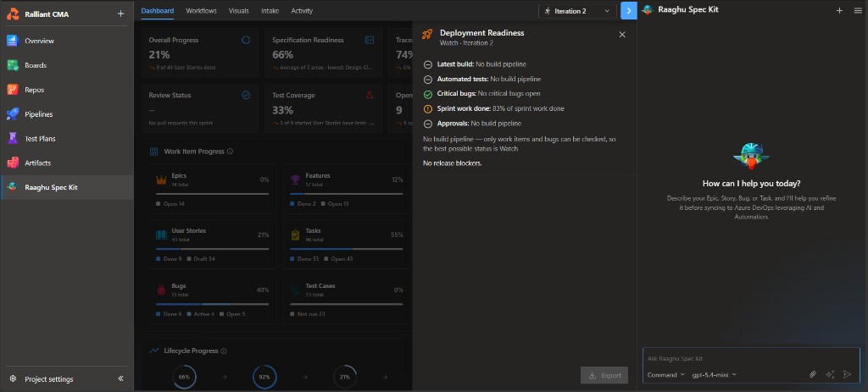
Task: Click the Deployment Readiness rocket icon
Action: click(427, 34)
